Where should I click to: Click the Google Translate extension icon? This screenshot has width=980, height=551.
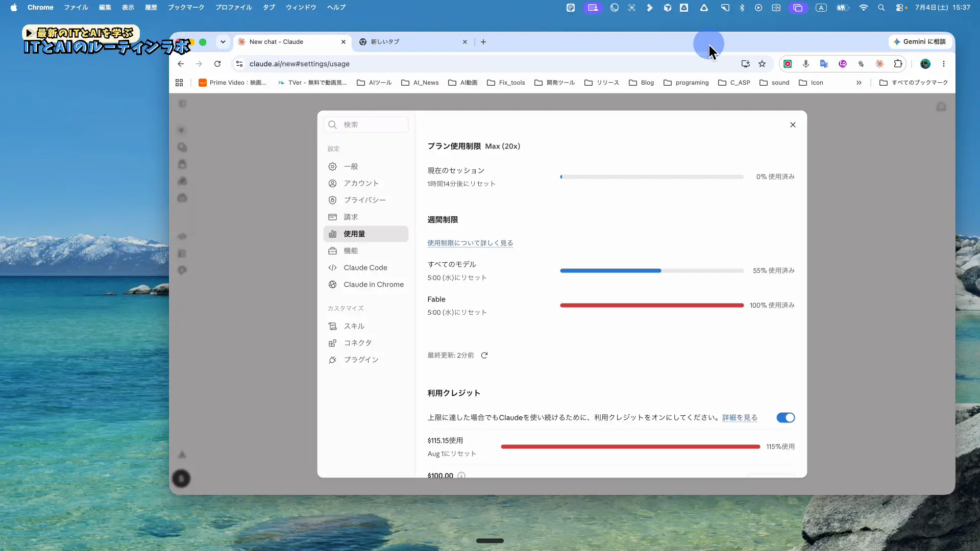(x=824, y=64)
